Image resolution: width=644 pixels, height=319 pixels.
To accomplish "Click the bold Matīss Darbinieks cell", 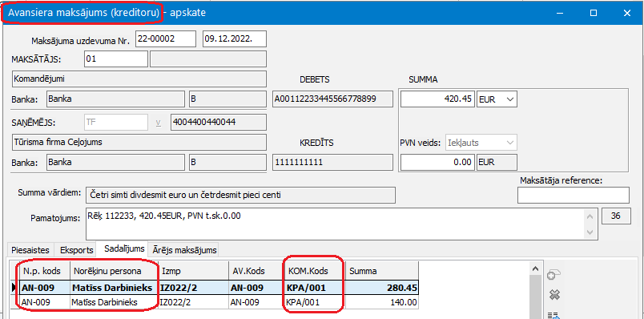I will point(115,288).
